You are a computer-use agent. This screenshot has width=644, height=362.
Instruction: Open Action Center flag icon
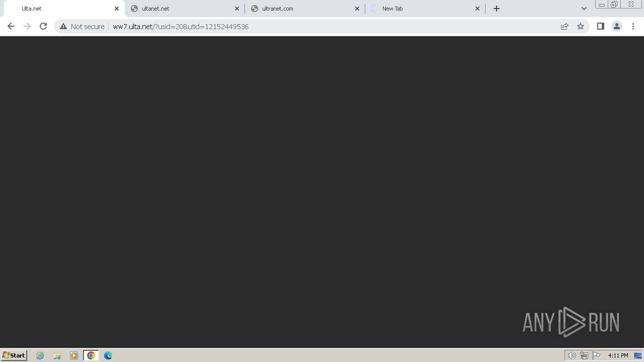pyautogui.click(x=596, y=355)
